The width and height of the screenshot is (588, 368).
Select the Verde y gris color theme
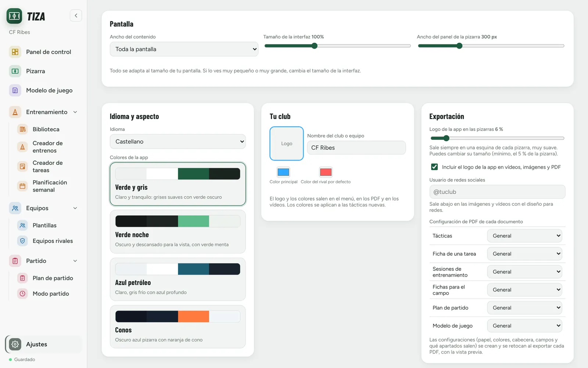(x=178, y=184)
